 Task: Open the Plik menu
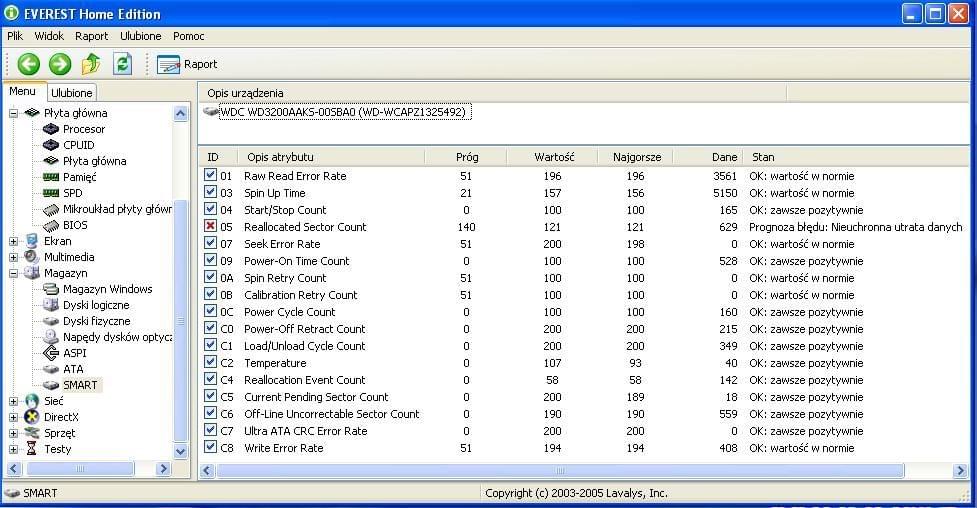click(x=15, y=36)
